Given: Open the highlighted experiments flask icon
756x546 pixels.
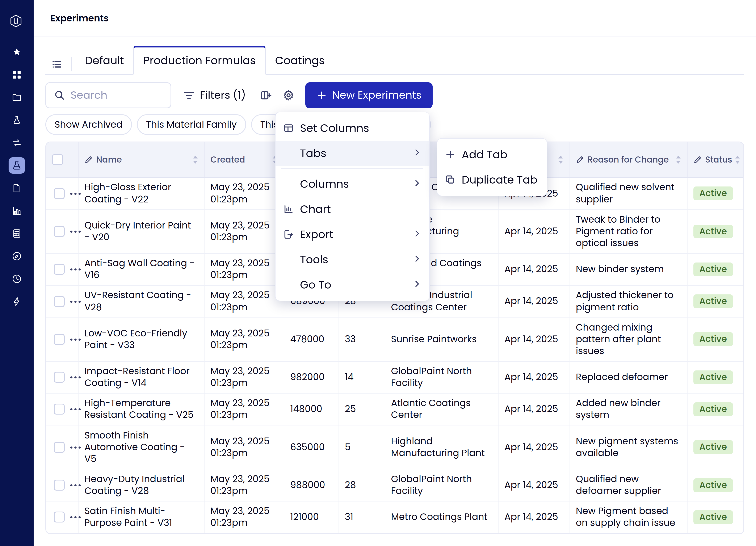Looking at the screenshot, I should [x=17, y=165].
